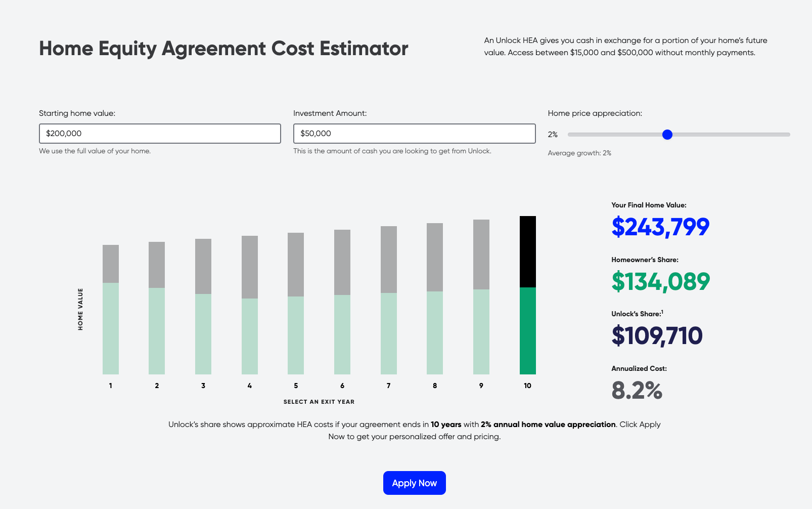Click the Home Equity Agreement Cost Estimator heading
This screenshot has height=509, width=812.
(x=223, y=49)
